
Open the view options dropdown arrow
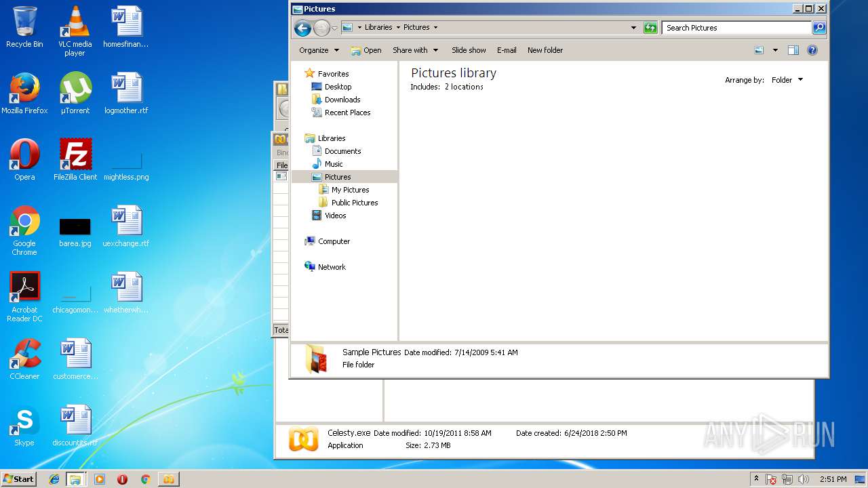click(x=775, y=50)
